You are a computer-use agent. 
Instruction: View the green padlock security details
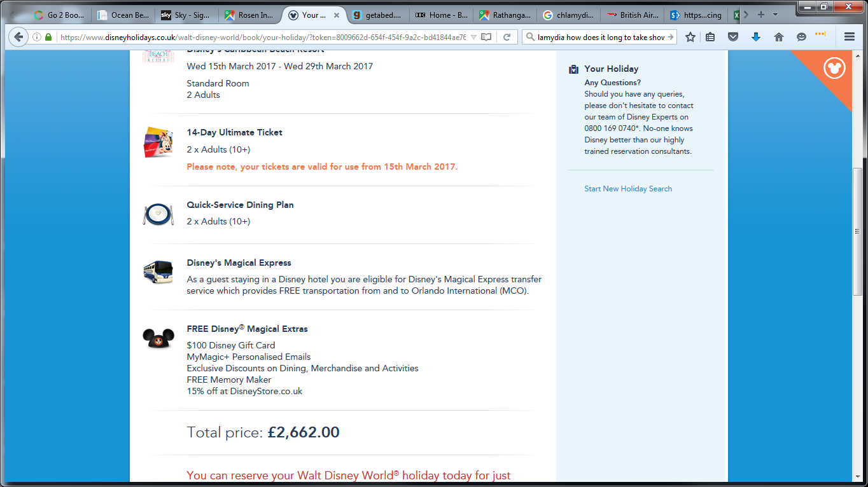coord(48,37)
